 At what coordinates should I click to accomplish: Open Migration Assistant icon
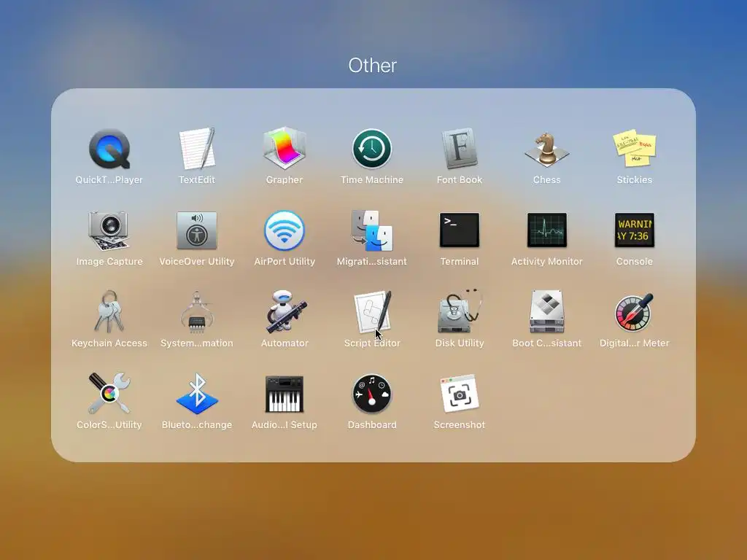[x=372, y=231]
